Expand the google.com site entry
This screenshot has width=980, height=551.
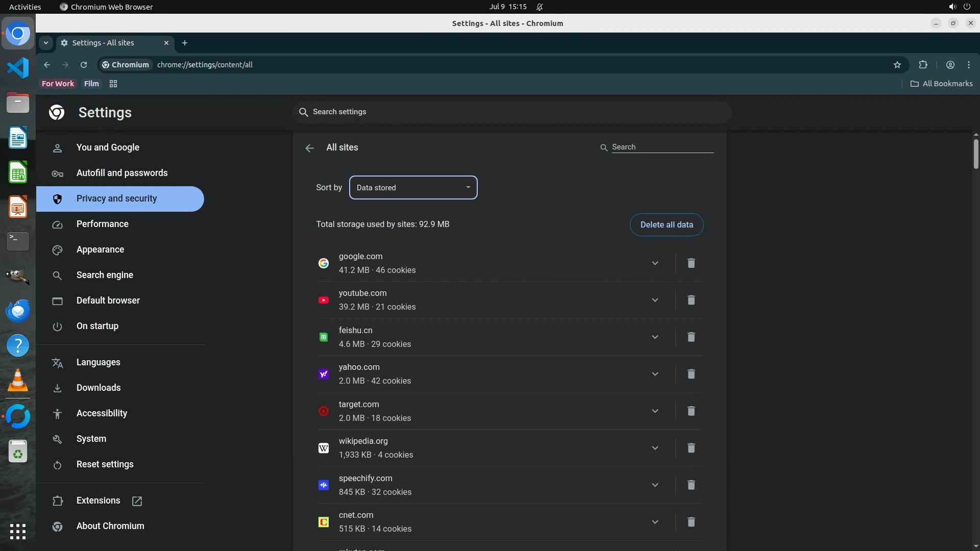pos(655,263)
